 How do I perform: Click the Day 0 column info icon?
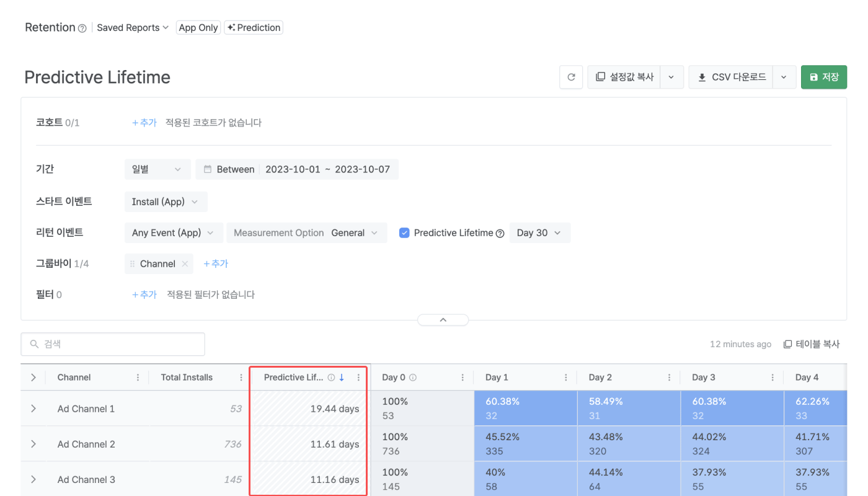[x=413, y=378]
